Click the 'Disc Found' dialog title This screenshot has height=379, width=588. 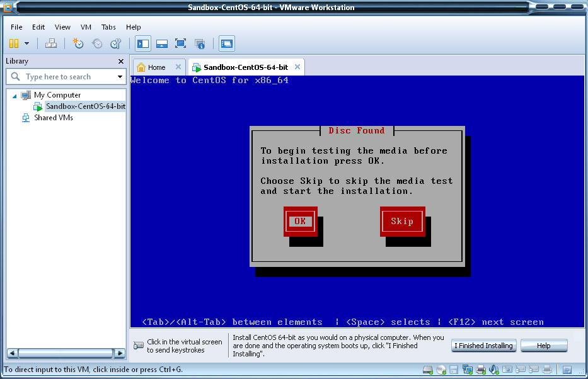357,131
